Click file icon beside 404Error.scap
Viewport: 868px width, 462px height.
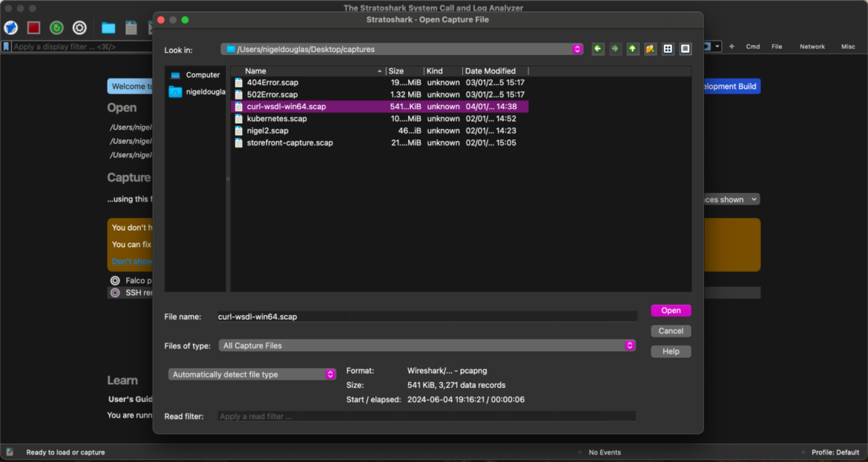pyautogui.click(x=239, y=82)
